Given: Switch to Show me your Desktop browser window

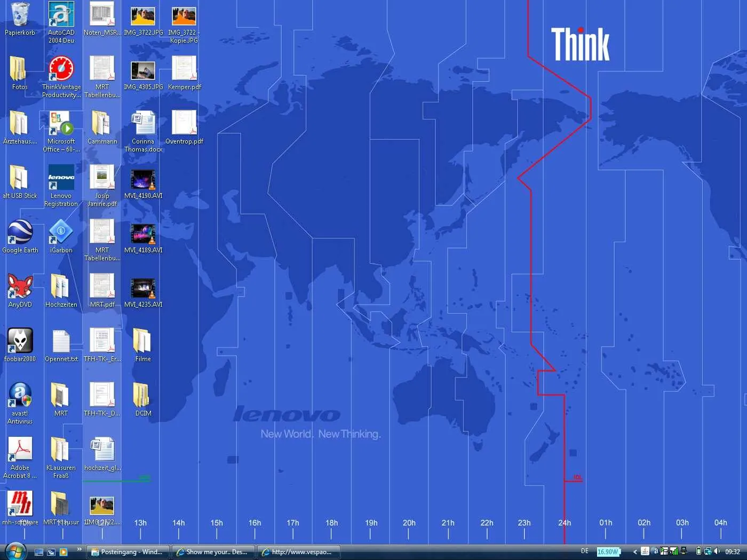Looking at the screenshot, I should (213, 552).
